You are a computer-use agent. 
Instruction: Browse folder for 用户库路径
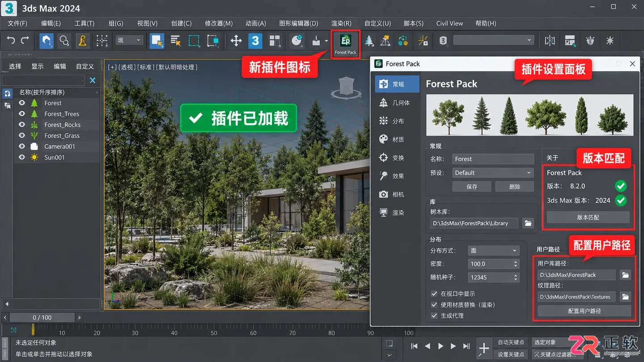(x=625, y=275)
